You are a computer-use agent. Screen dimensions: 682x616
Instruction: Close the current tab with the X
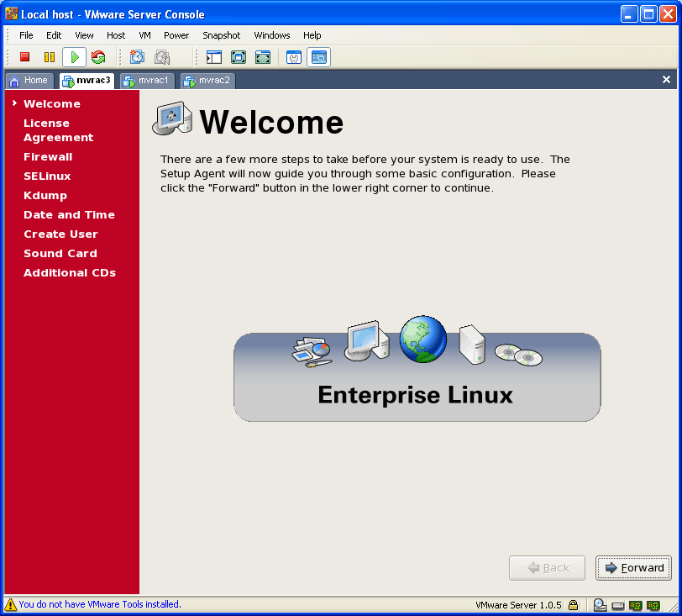pyautogui.click(x=666, y=80)
